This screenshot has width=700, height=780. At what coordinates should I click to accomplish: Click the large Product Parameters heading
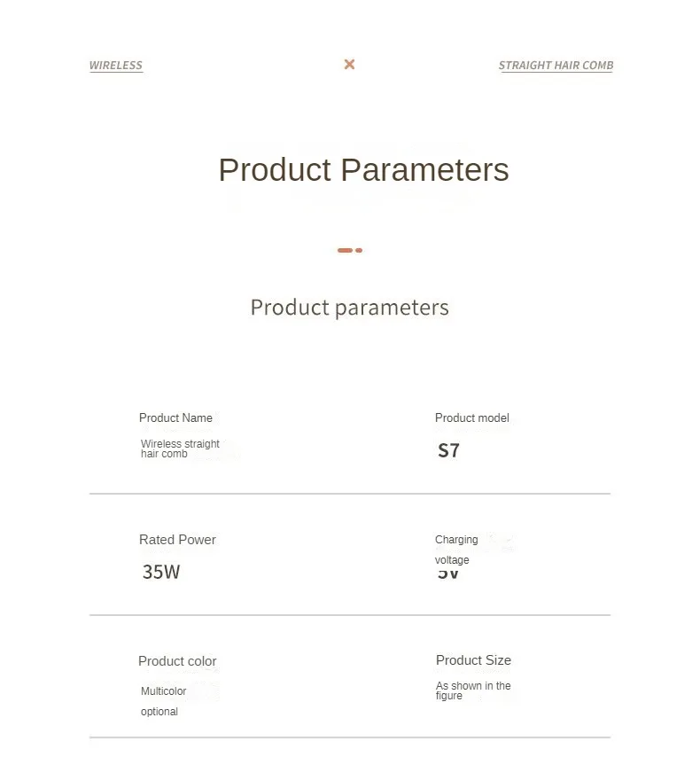[x=363, y=169]
